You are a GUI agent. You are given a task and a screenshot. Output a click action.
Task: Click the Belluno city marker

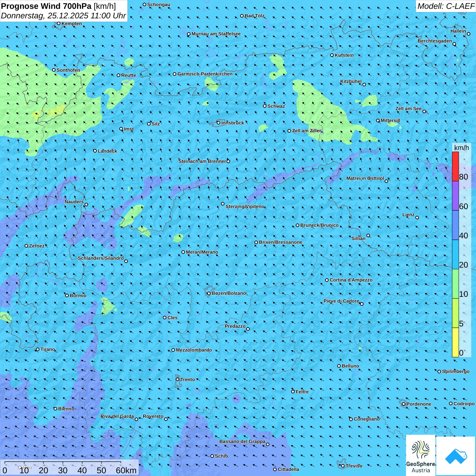click(339, 366)
